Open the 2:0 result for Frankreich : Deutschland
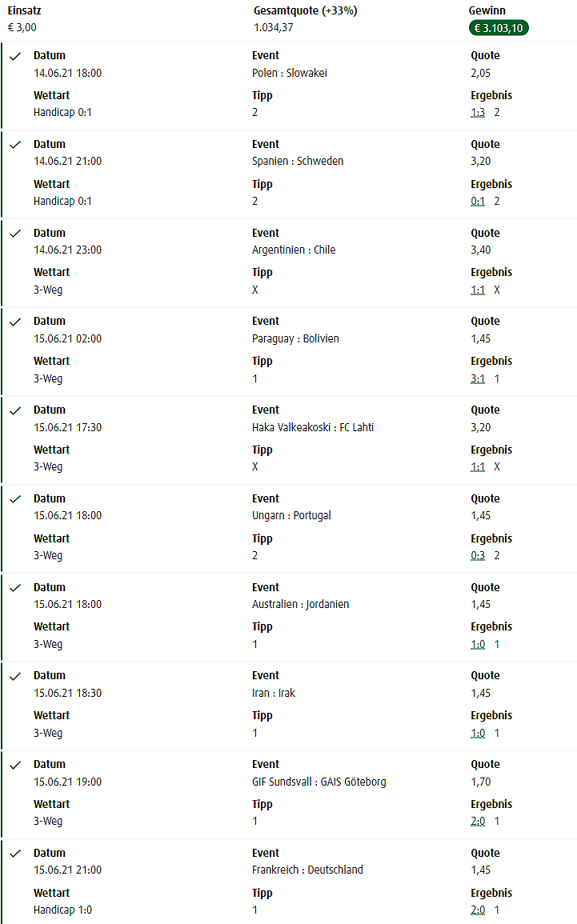This screenshot has height=924, width=577. point(478,910)
